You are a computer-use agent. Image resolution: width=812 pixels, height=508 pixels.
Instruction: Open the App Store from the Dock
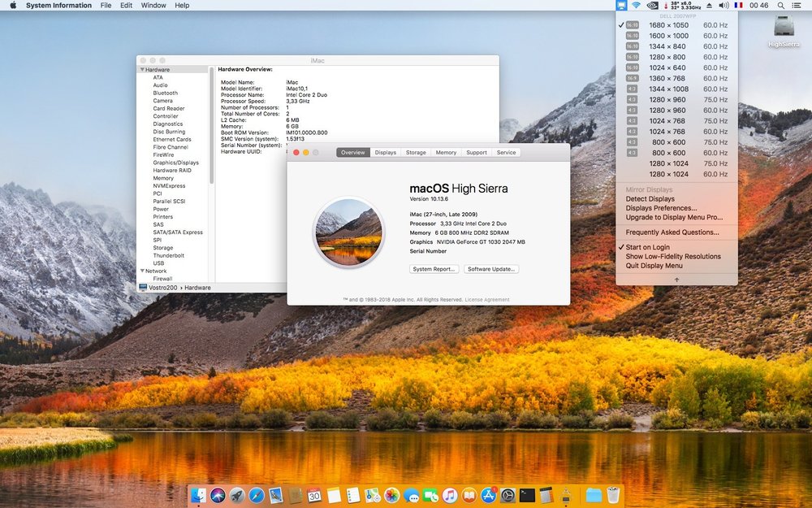[489, 495]
